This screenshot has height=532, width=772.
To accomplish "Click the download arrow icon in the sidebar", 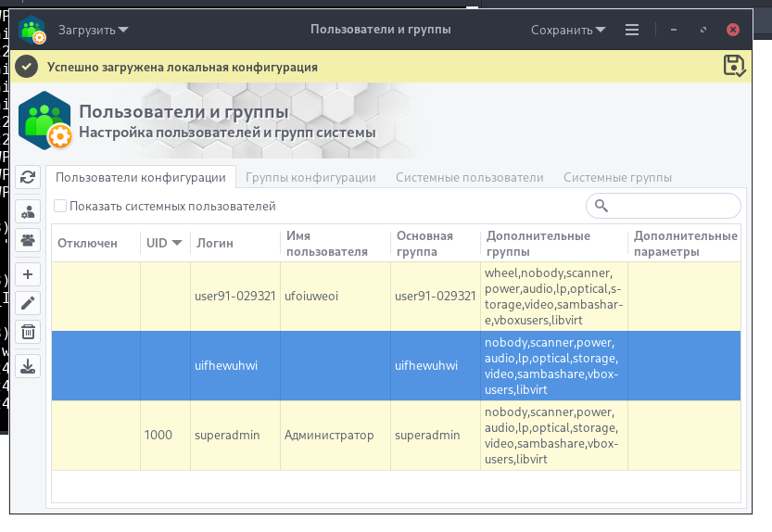I will pyautogui.click(x=29, y=366).
